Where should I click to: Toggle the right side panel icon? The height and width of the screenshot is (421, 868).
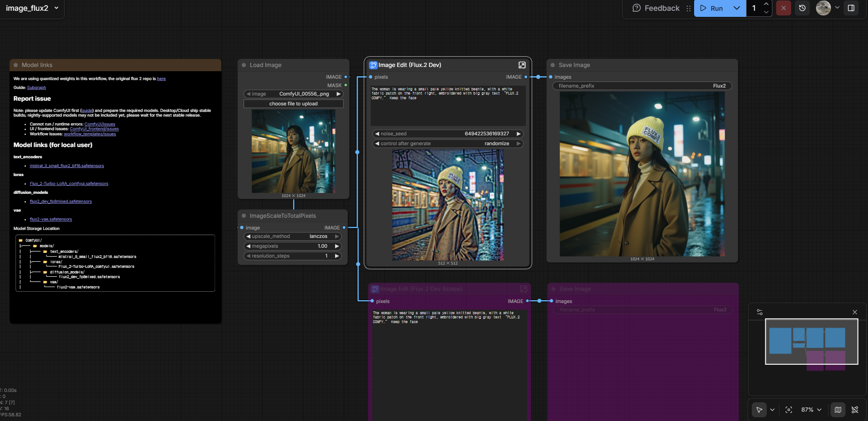pos(851,8)
